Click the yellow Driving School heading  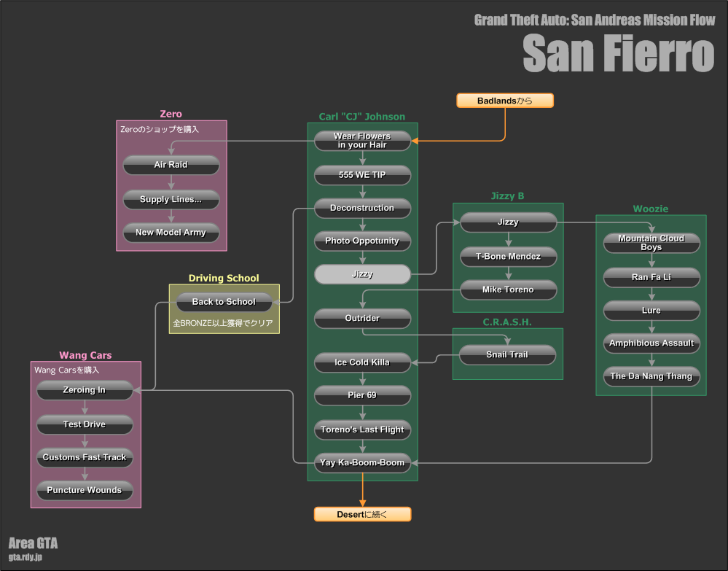pyautogui.click(x=224, y=279)
